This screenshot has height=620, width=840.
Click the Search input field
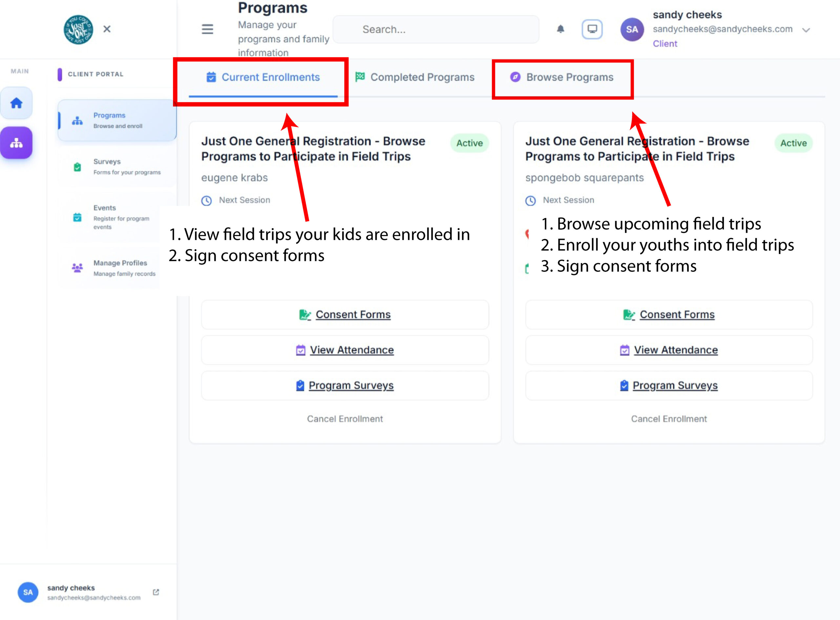435,29
